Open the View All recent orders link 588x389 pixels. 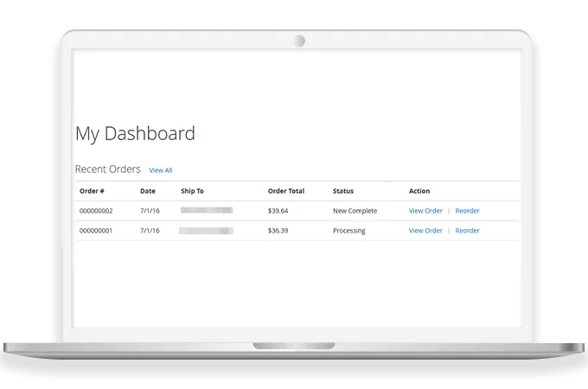pos(161,170)
